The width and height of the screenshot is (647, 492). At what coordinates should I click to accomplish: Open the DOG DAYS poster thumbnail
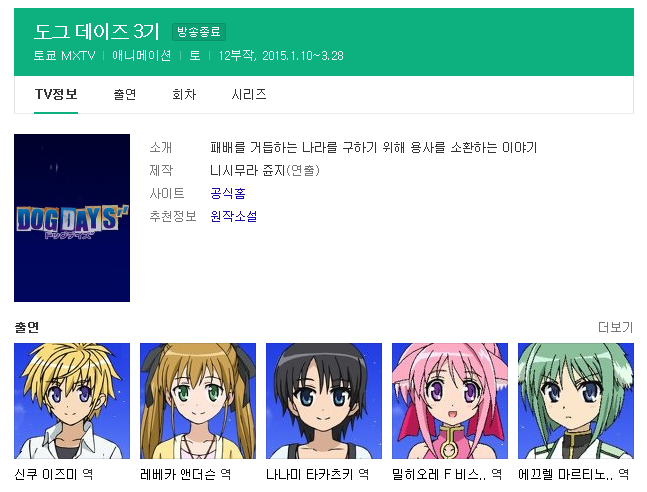pyautogui.click(x=72, y=218)
